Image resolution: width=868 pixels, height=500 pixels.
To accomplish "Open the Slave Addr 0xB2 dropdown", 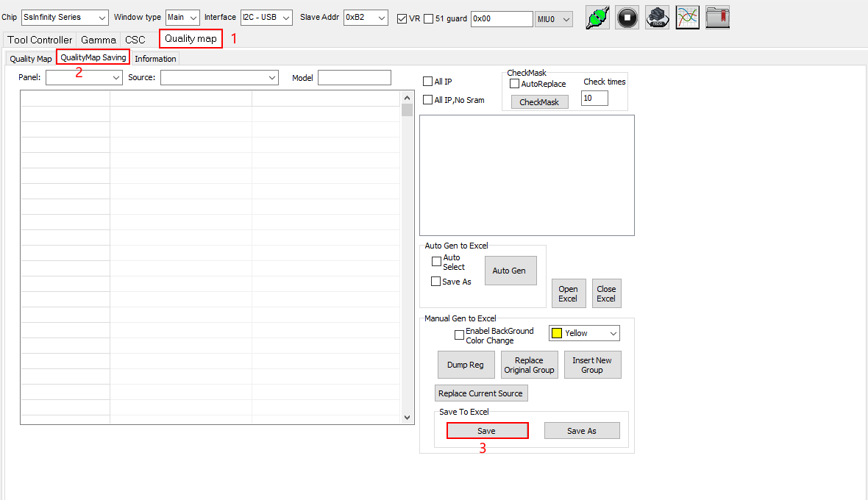I will click(366, 18).
